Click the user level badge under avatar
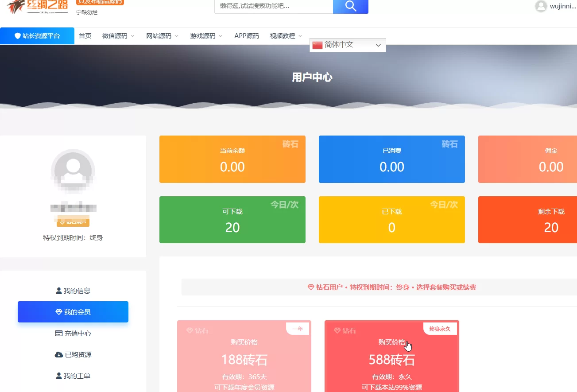Screen dimensions: 577x392 tap(73, 222)
